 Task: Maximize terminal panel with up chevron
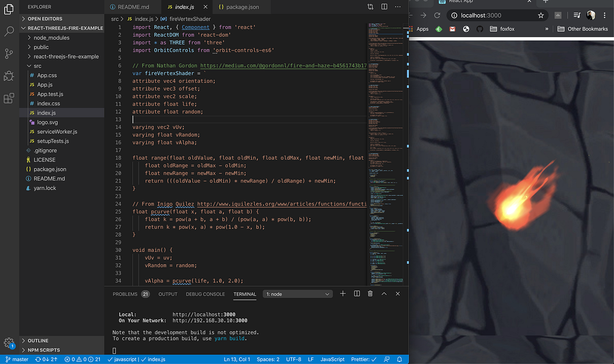point(384,293)
